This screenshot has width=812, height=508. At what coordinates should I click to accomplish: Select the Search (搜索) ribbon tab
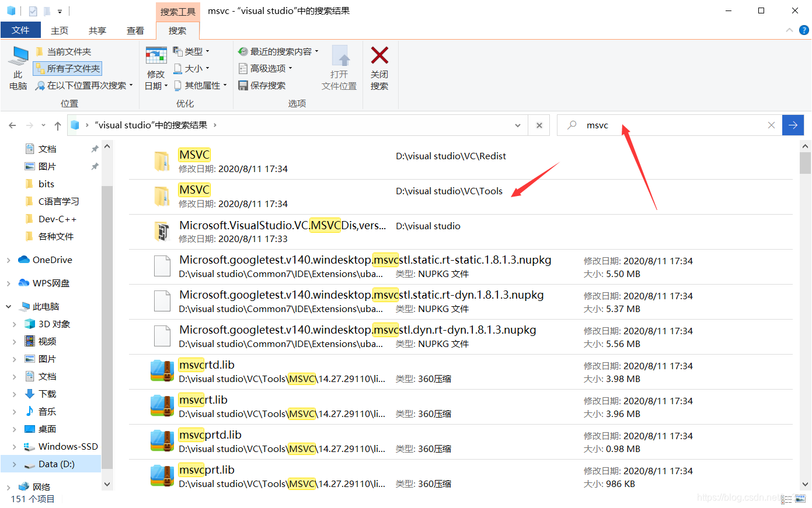click(177, 30)
